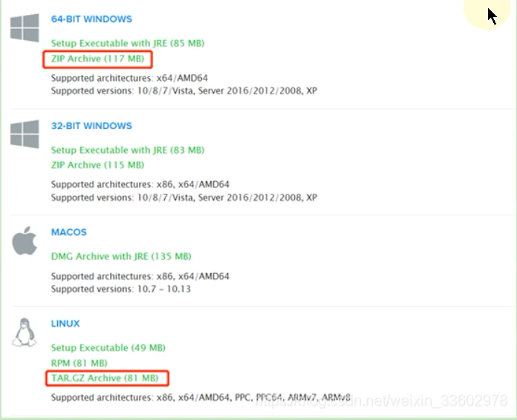This screenshot has width=517, height=420.
Task: Open the 32-BIT WINDOWS heading link
Action: tap(91, 126)
